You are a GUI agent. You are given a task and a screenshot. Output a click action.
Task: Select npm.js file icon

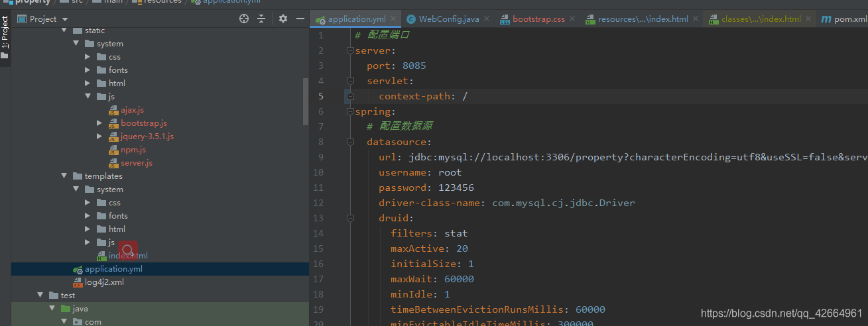(113, 150)
